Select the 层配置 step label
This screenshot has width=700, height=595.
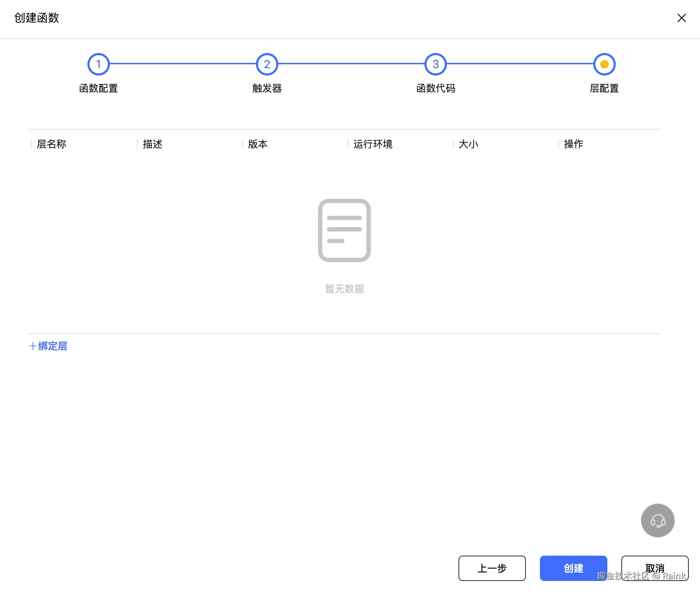604,88
